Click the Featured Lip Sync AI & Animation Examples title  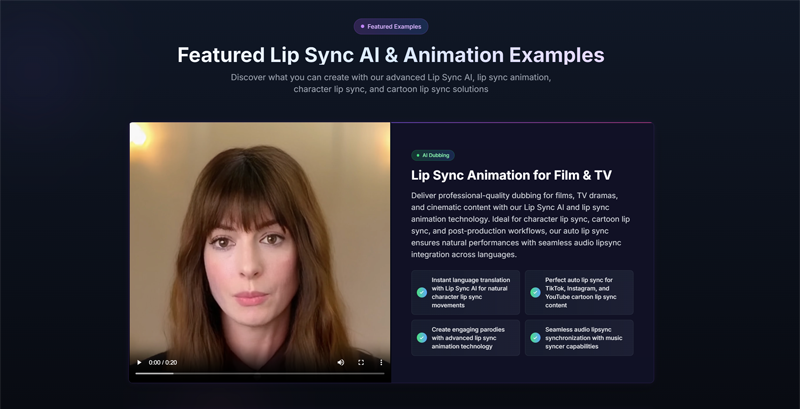pyautogui.click(x=391, y=55)
